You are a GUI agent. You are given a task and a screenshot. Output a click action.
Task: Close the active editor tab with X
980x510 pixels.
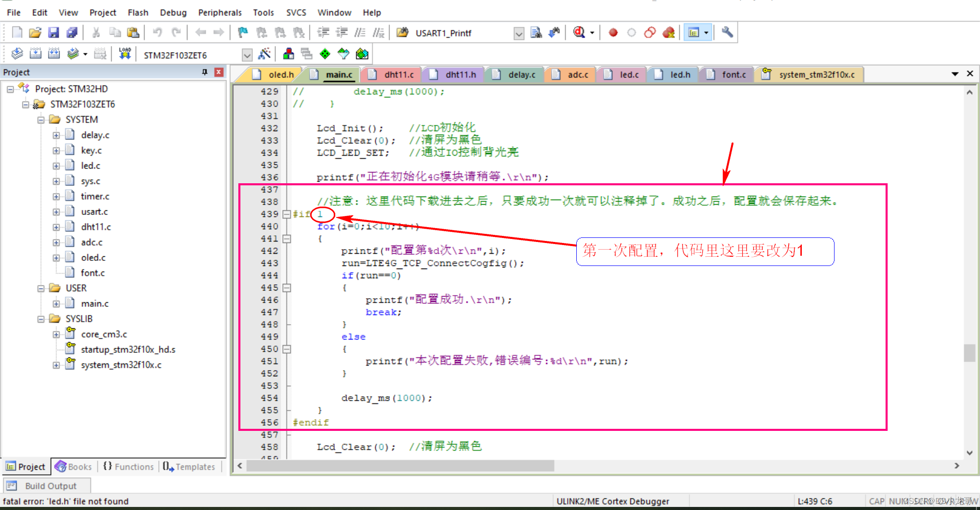(970, 74)
